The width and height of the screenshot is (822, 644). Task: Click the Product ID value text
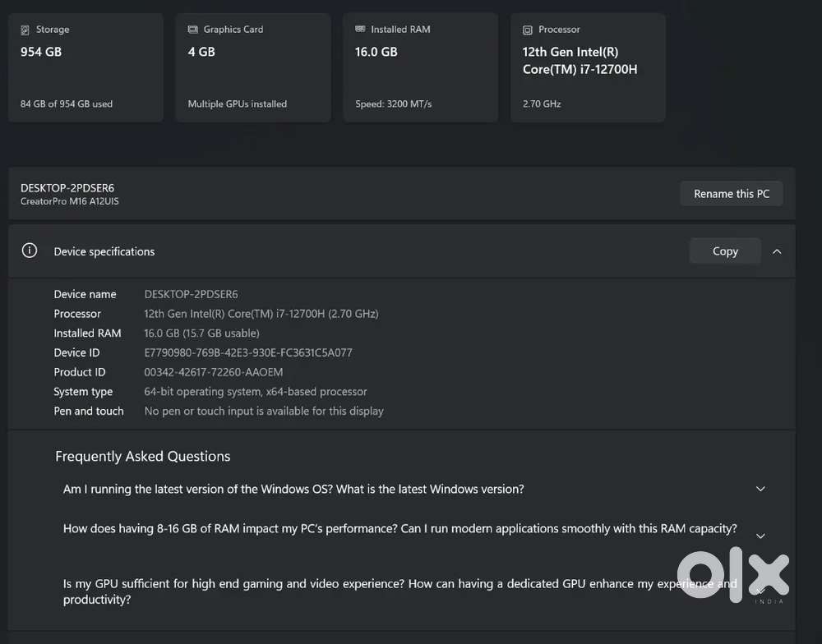(213, 372)
